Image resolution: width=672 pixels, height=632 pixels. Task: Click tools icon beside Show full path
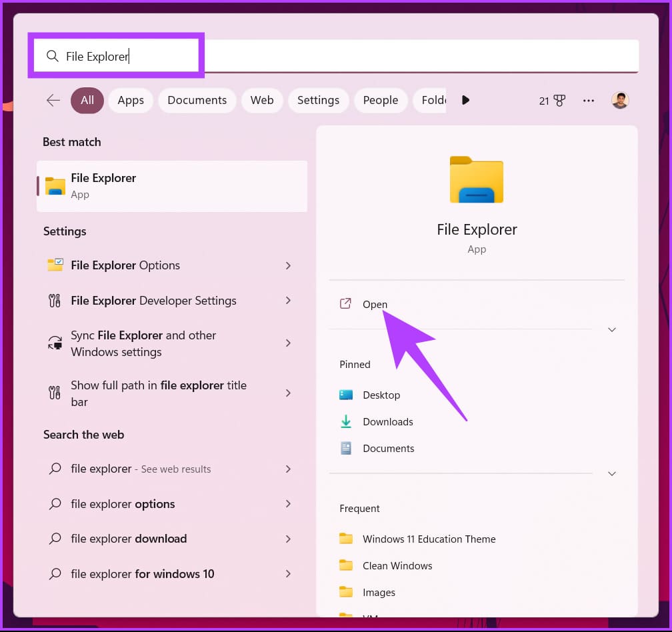click(55, 393)
